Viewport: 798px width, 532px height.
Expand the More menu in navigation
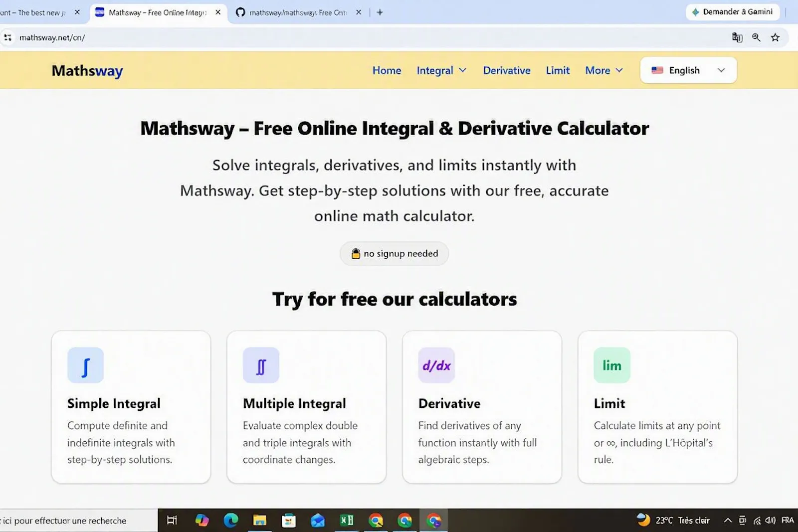pyautogui.click(x=604, y=70)
